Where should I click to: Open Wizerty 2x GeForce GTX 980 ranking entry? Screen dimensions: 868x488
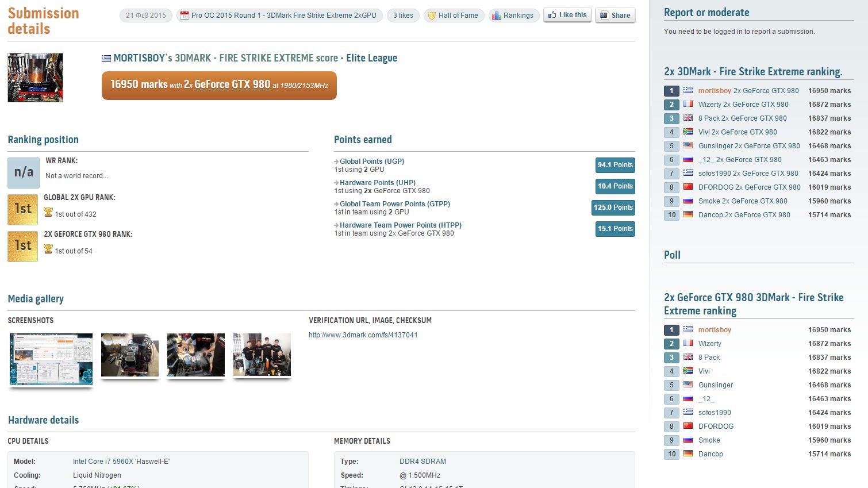tap(743, 105)
